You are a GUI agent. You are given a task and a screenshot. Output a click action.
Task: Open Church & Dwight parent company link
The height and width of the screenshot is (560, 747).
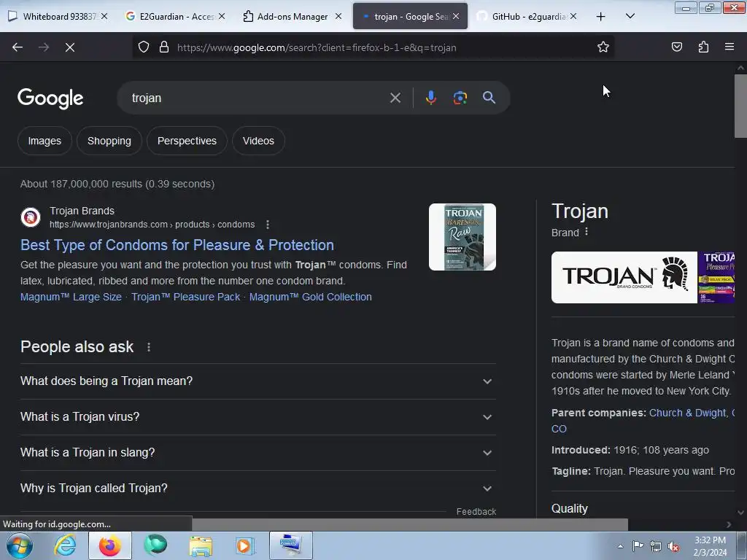[x=687, y=413]
